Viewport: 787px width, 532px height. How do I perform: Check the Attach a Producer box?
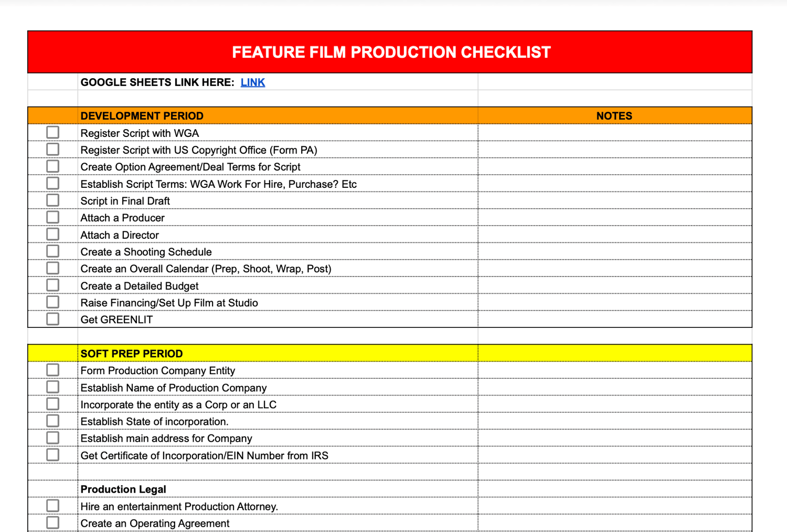click(52, 217)
